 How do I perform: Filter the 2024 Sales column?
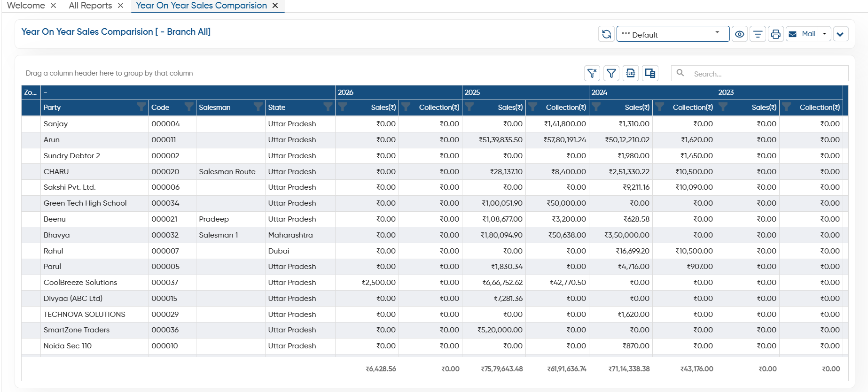point(596,107)
